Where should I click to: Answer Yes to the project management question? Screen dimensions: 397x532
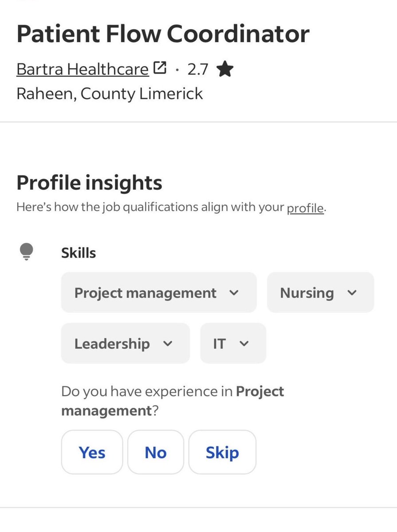(92, 452)
